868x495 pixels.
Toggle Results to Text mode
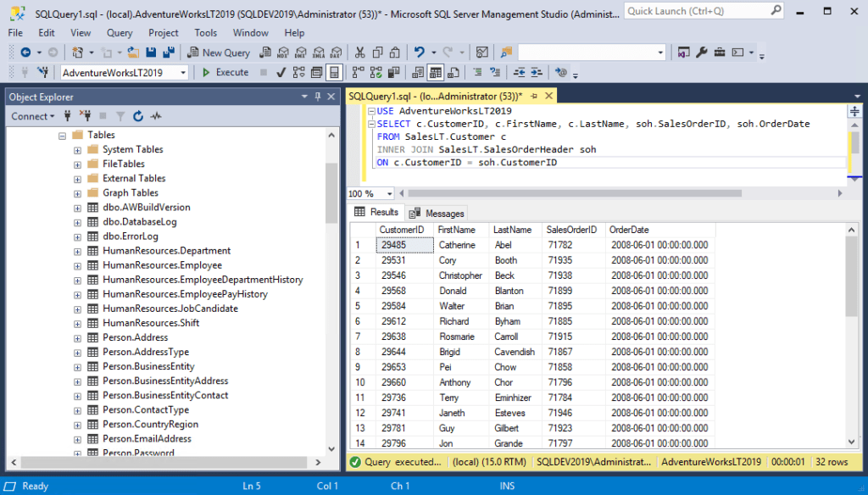tap(418, 73)
